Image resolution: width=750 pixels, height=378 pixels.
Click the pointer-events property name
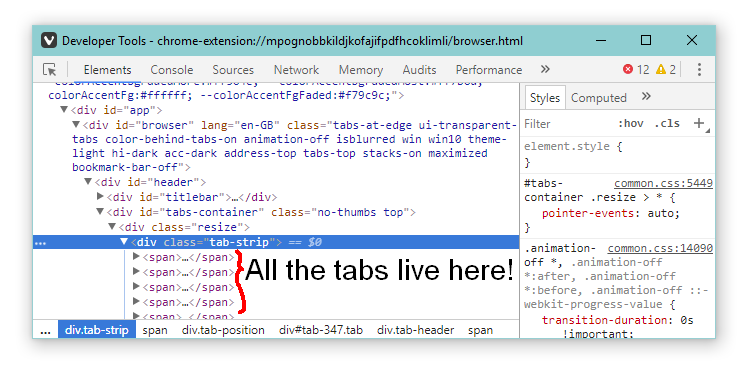point(589,213)
